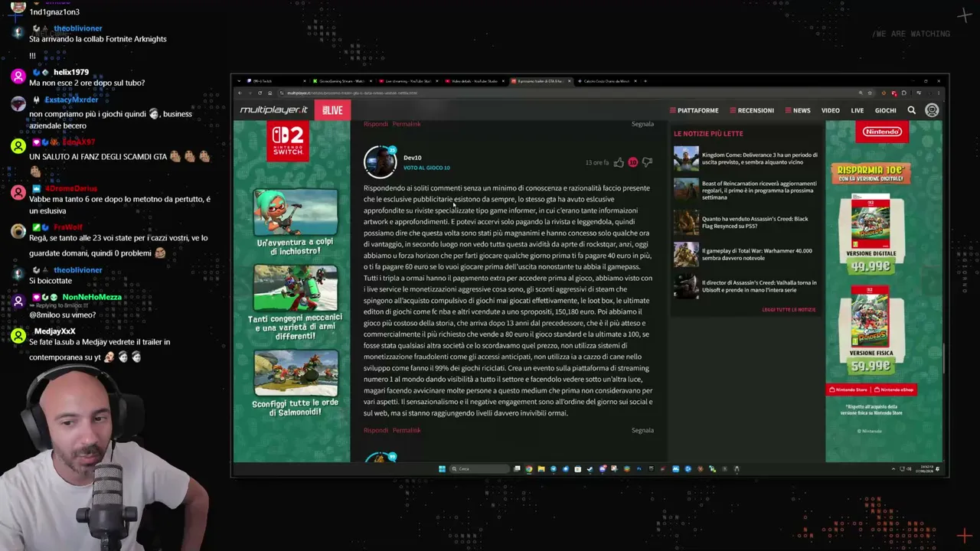Viewport: 980px width, 551px height.
Task: Click Kingdom Come news thumbnail
Action: pyautogui.click(x=686, y=158)
